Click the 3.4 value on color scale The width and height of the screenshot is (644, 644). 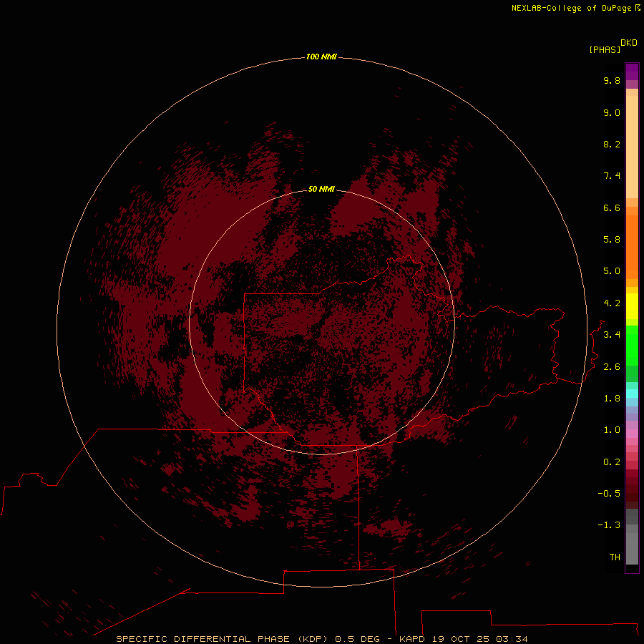[612, 335]
